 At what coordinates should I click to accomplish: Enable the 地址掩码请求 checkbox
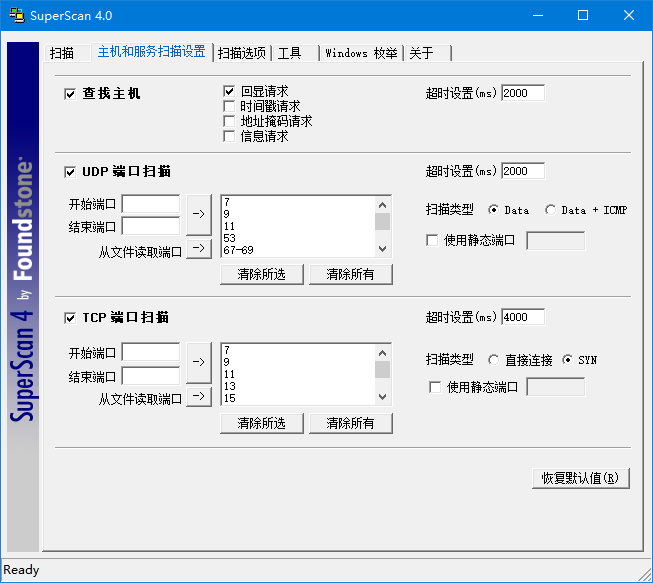(x=229, y=121)
